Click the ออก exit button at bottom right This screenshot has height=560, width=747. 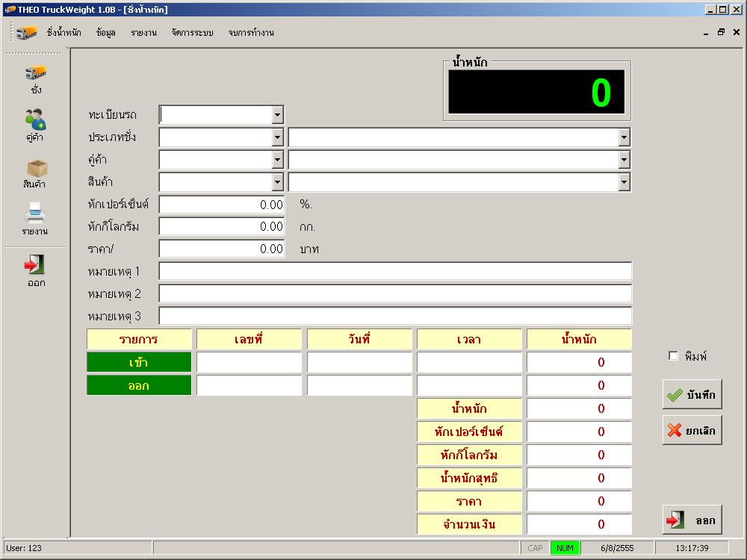[x=692, y=520]
